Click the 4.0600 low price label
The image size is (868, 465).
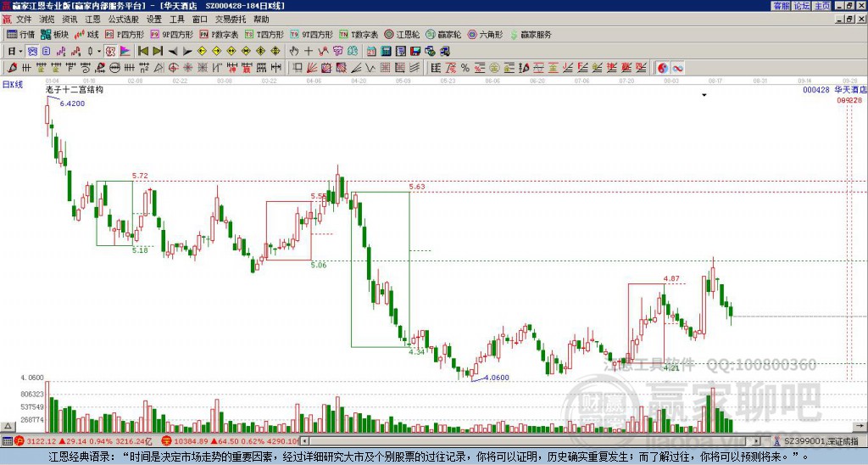(497, 378)
